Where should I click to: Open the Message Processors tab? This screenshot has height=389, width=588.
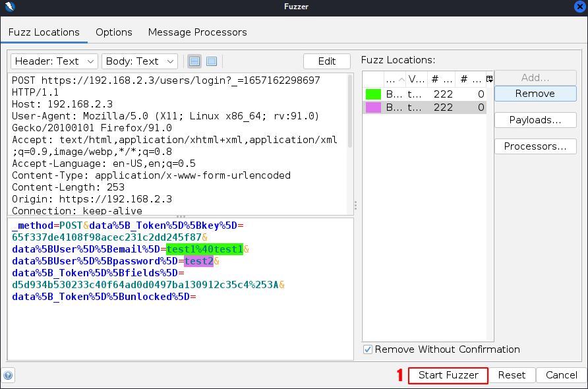pyautogui.click(x=197, y=32)
